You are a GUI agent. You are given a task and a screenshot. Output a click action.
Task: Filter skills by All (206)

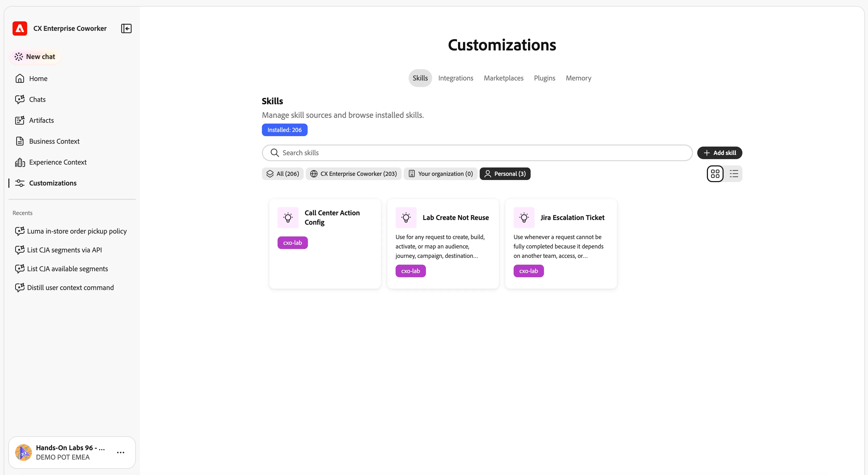[x=283, y=174]
